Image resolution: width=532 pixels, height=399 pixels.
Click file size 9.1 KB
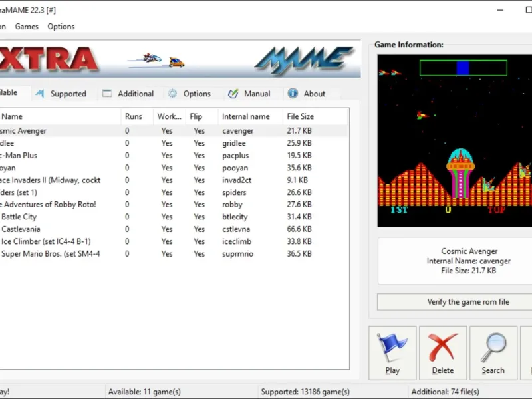click(x=297, y=180)
